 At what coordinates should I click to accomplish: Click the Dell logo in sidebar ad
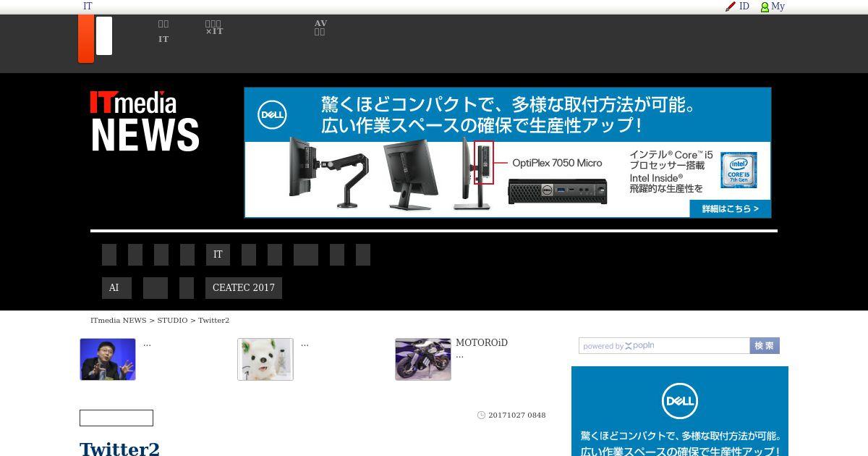[x=680, y=401]
